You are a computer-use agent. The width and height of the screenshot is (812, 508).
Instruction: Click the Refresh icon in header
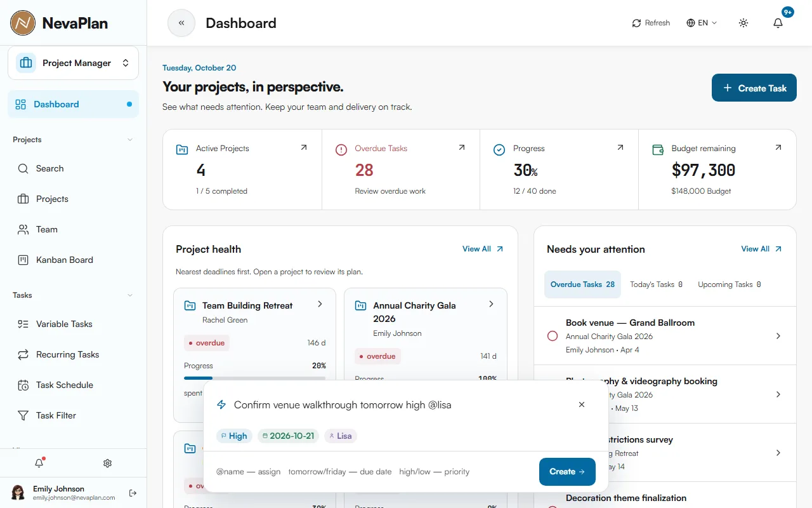click(636, 23)
